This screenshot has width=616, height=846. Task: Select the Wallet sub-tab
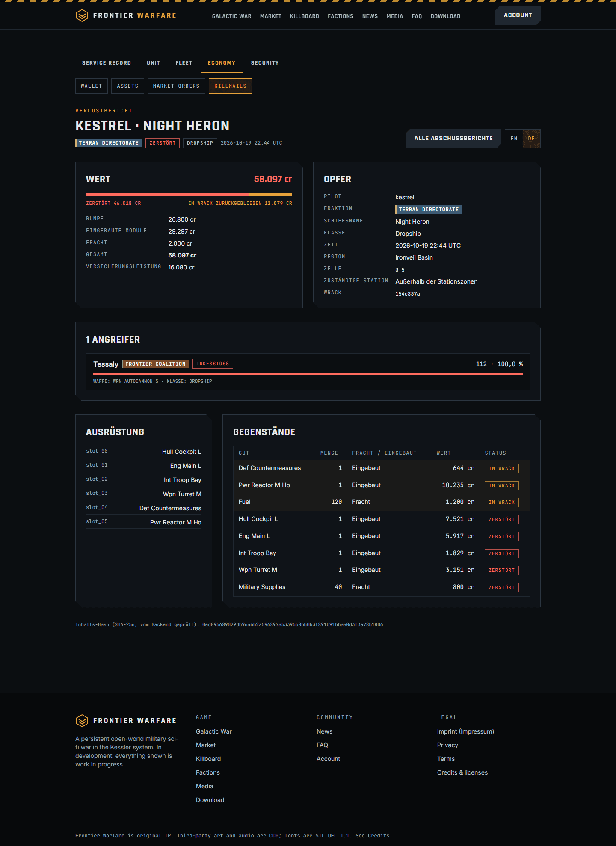[x=92, y=86]
